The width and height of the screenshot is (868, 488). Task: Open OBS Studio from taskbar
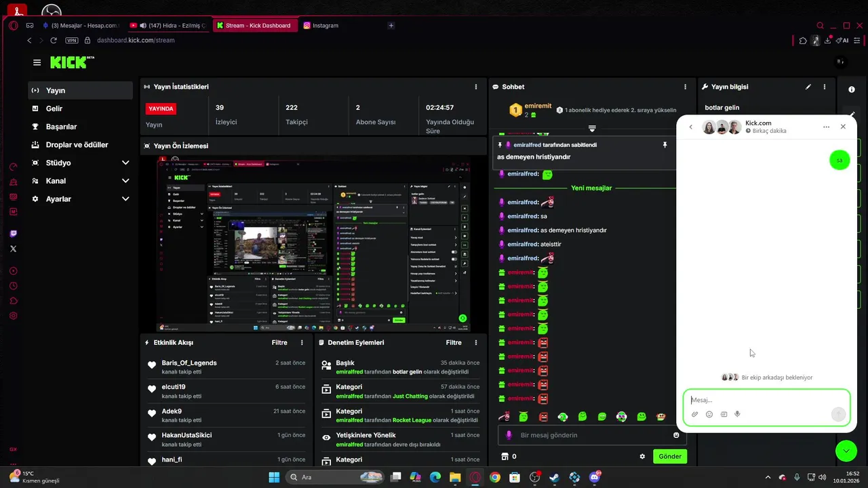coord(535,477)
